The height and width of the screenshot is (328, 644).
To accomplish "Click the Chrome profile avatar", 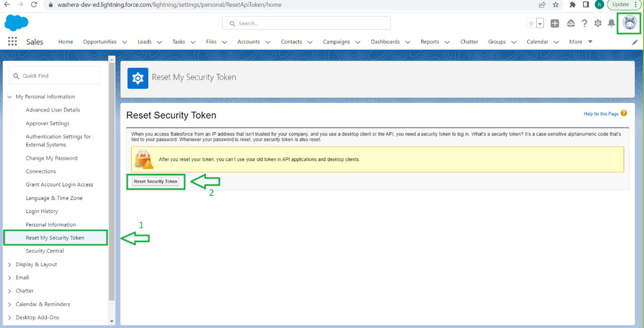I will (599, 5).
